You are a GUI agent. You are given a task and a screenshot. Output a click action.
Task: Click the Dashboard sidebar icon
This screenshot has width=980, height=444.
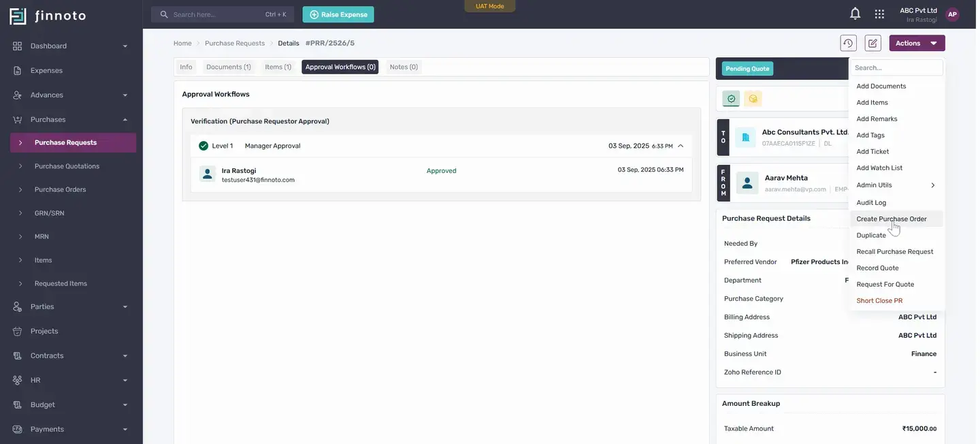[18, 46]
